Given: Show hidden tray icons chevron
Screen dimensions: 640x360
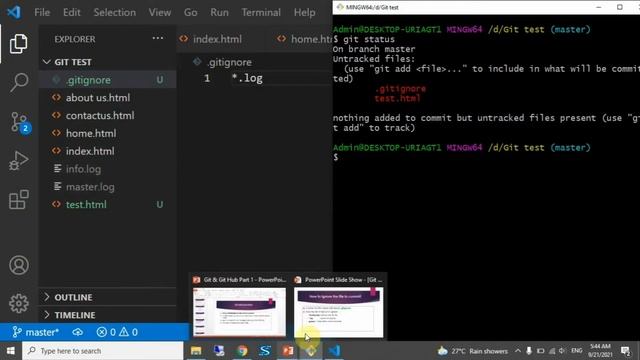Looking at the screenshot, I should [x=518, y=351].
